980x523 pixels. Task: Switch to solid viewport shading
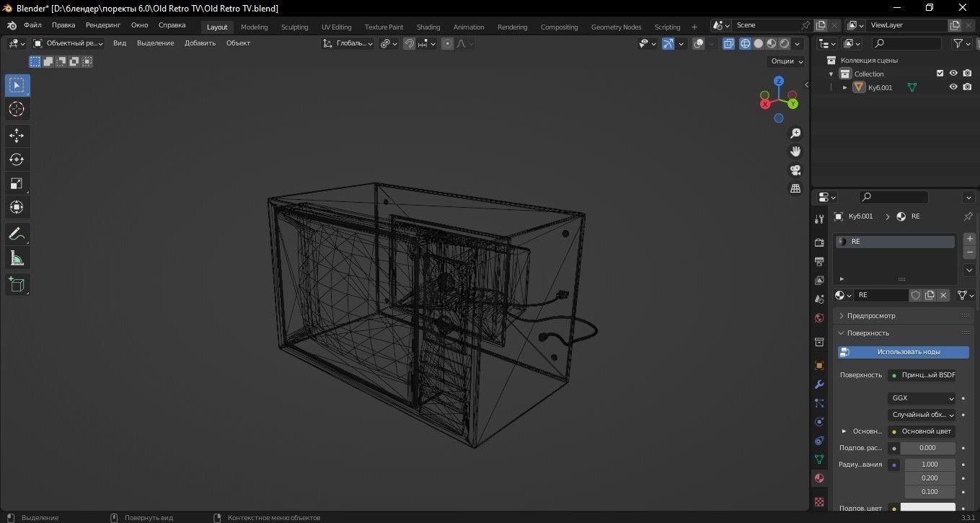758,43
